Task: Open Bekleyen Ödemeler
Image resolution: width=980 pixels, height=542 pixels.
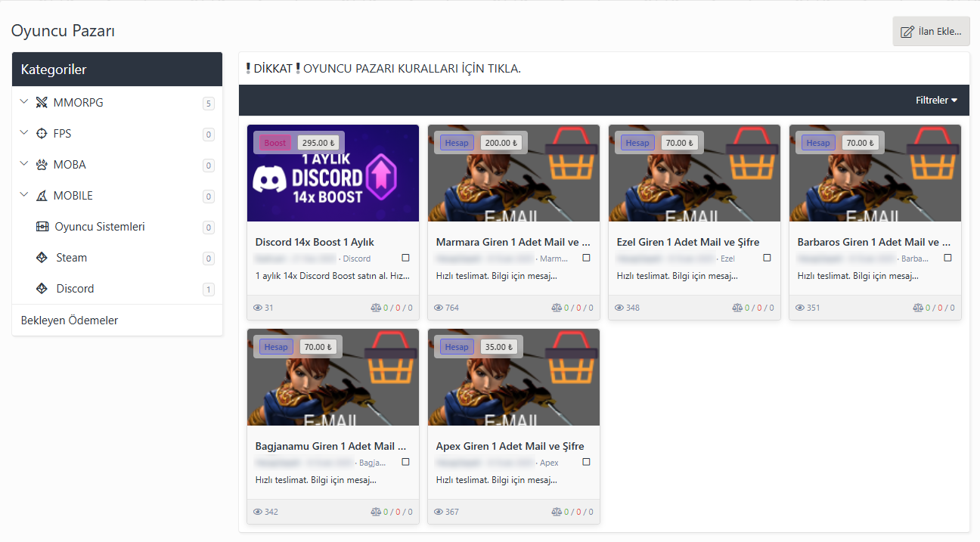Action: coord(70,321)
